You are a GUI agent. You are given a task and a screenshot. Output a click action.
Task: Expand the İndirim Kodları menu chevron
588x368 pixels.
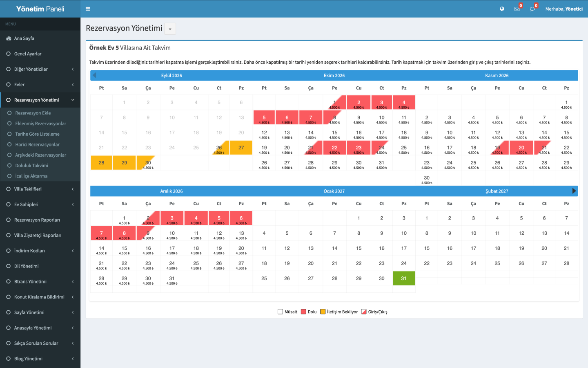[73, 251]
